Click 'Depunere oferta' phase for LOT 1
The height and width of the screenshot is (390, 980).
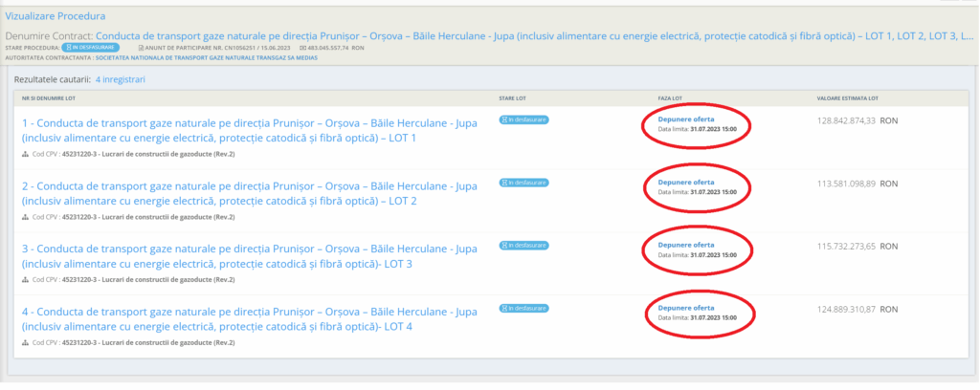tap(686, 119)
